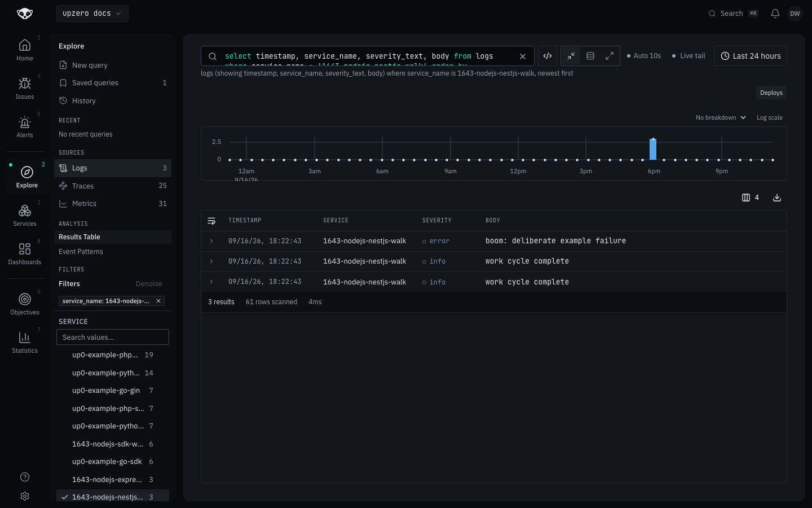Screen dimensions: 812x508
Task: Select up0-example-pyth... service with 14
Action: (113, 373)
